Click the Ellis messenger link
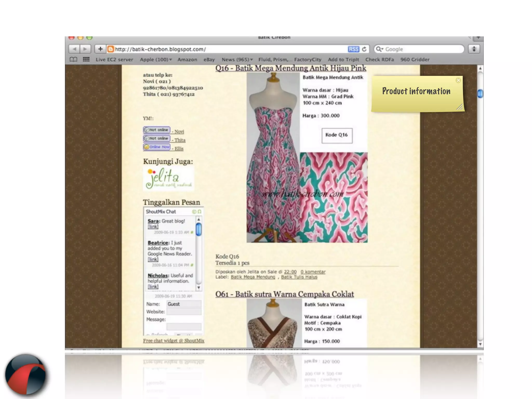Image resolution: width=532 pixels, height=399 pixels. coord(179,149)
